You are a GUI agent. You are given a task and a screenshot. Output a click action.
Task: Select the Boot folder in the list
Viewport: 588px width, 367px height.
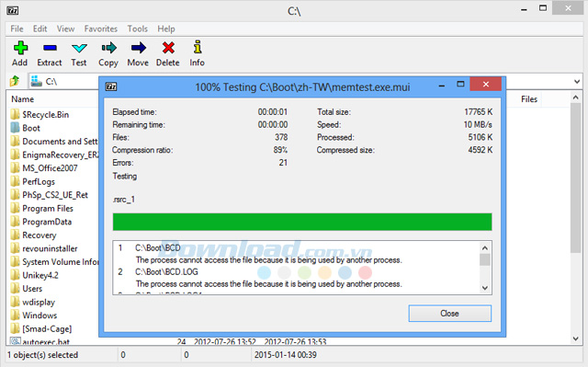pyautogui.click(x=31, y=128)
